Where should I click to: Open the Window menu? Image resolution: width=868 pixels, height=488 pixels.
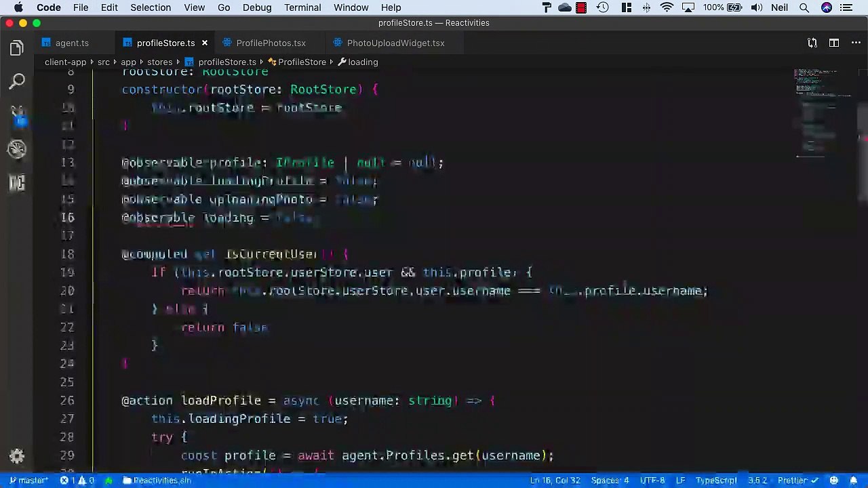351,7
